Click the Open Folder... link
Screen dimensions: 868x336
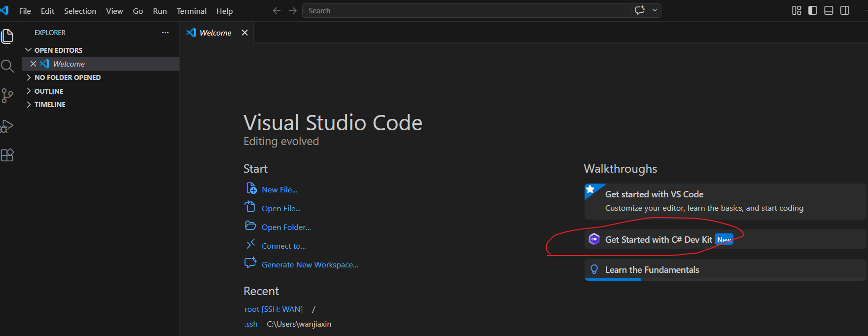[x=286, y=227]
